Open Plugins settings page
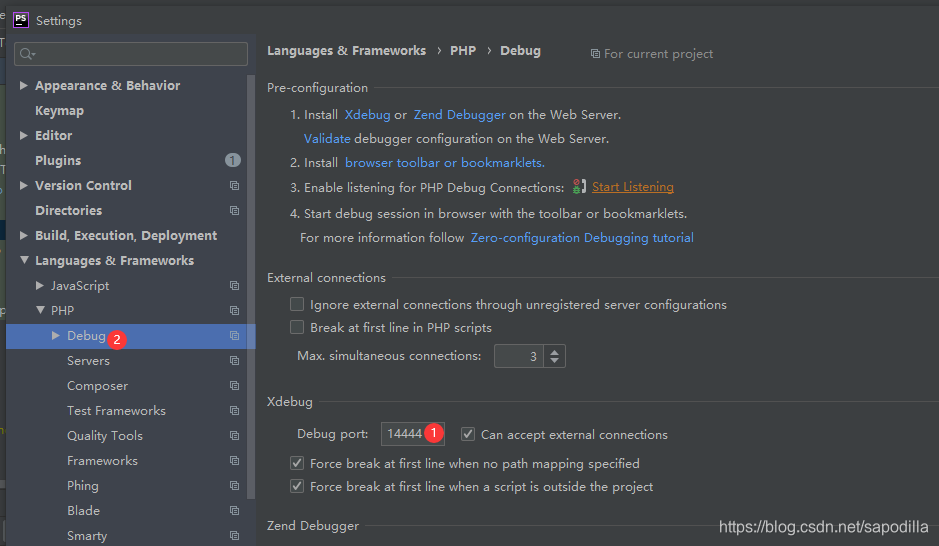Viewport: 939px width, 546px height. tap(58, 160)
